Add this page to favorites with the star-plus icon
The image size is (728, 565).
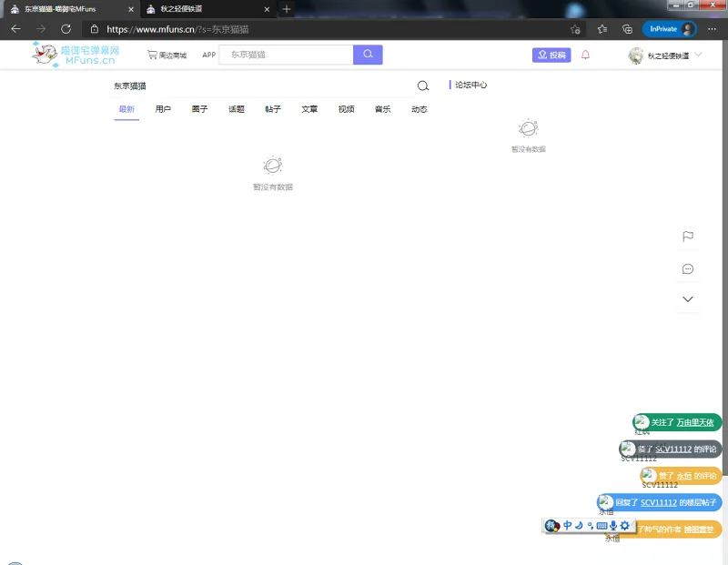click(575, 29)
